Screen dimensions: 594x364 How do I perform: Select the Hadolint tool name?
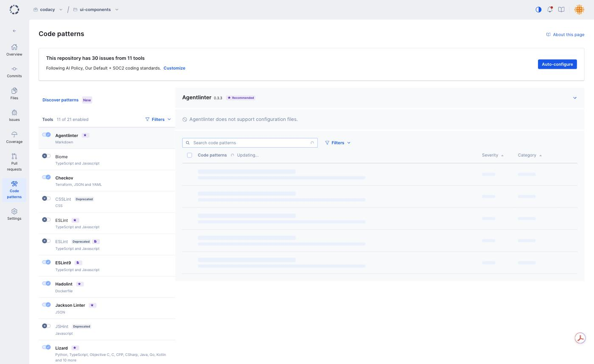pos(64,284)
